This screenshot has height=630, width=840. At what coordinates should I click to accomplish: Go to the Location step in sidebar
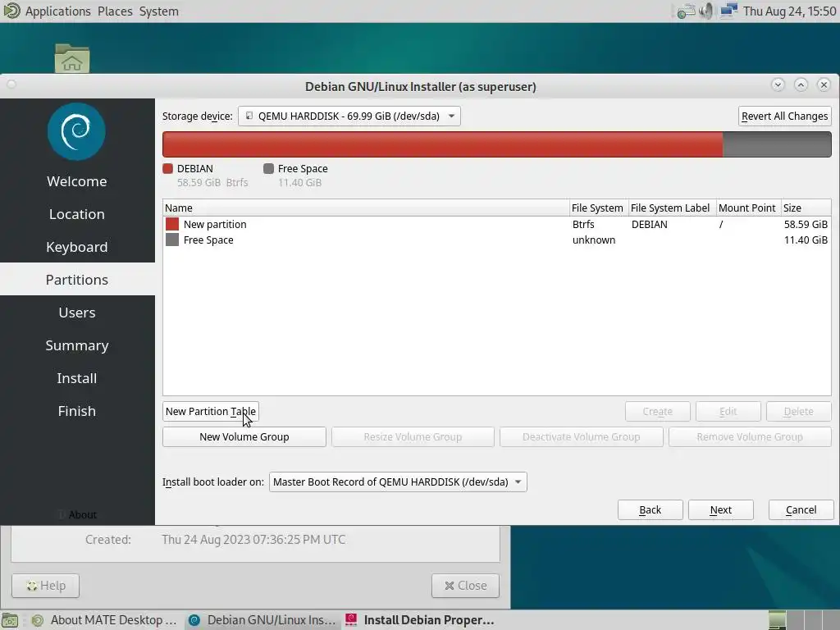coord(77,214)
